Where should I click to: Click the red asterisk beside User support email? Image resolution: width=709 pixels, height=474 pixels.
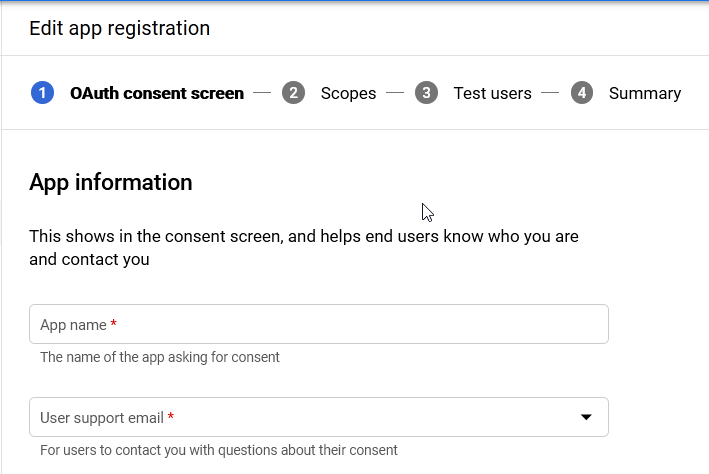pyautogui.click(x=171, y=417)
